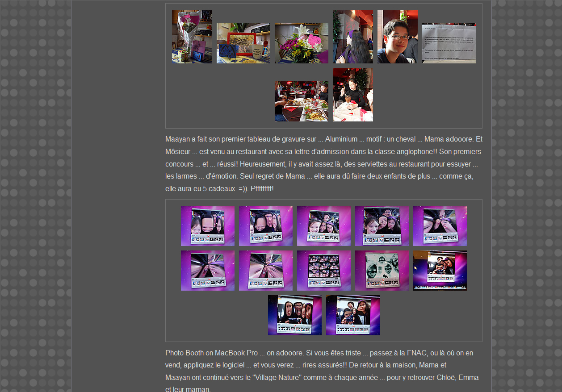562x392 pixels.
Task: Enlarge the printed admission letter photo
Action: [449, 43]
